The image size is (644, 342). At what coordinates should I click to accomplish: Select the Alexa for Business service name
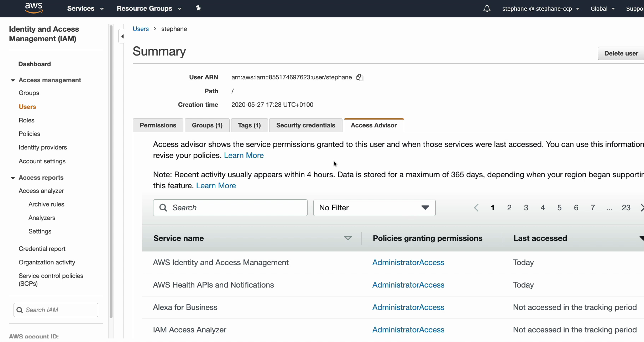185,307
